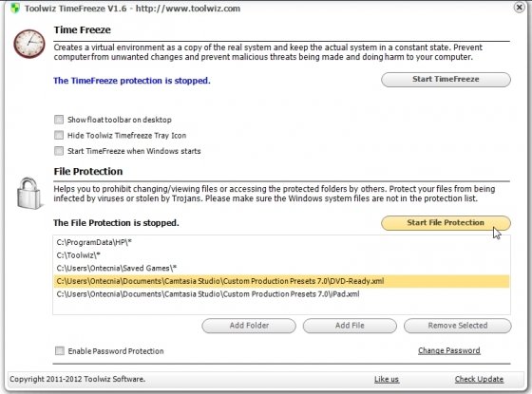Screen dimensions: 532x394
Task: Tick the Enable Password Protection checkbox
Action: tap(59, 350)
